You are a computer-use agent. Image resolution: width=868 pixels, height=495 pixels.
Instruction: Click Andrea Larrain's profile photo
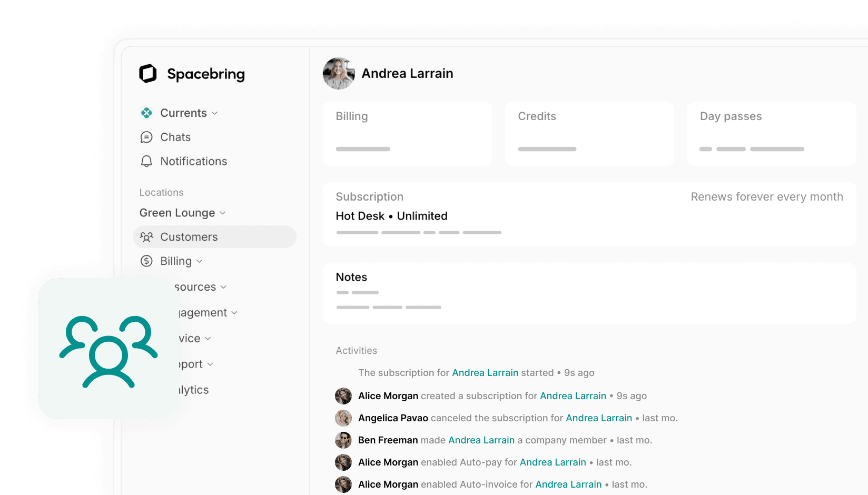pos(339,74)
